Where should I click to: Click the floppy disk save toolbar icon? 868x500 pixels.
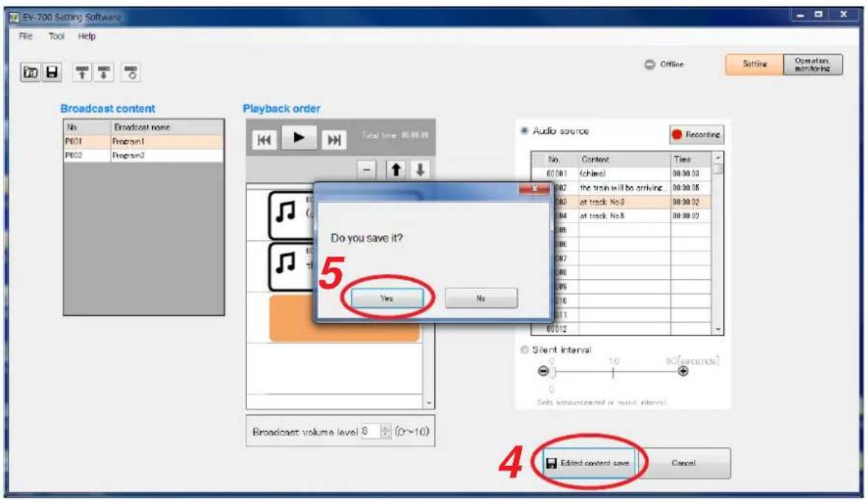[52, 72]
